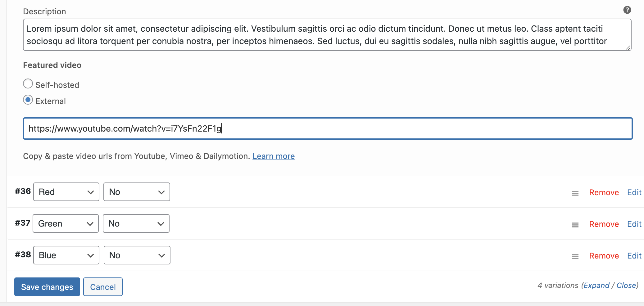Edit variation #37
Viewport: 644px width, 306px height.
(634, 224)
